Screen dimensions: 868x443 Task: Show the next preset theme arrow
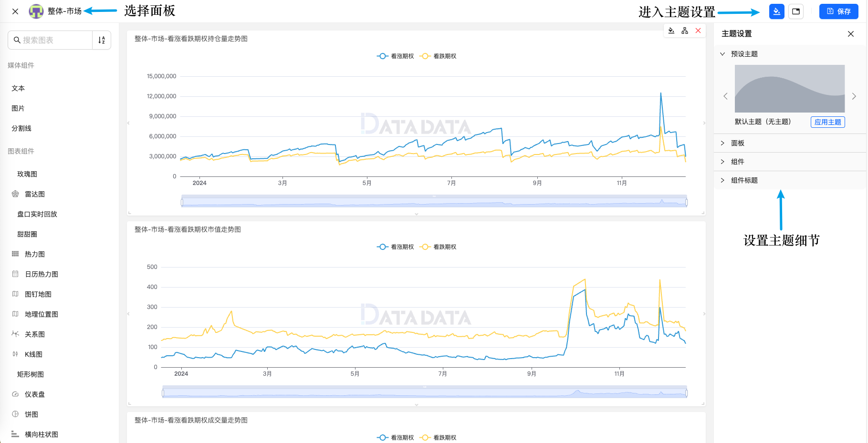(854, 96)
